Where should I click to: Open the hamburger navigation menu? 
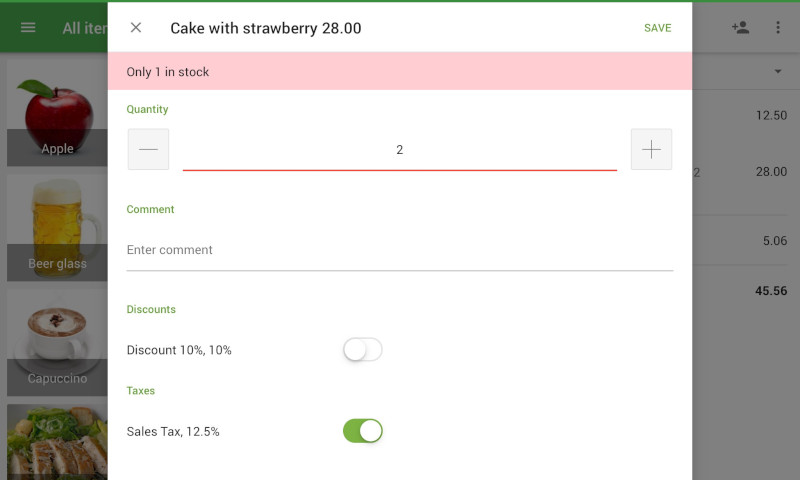coord(28,28)
